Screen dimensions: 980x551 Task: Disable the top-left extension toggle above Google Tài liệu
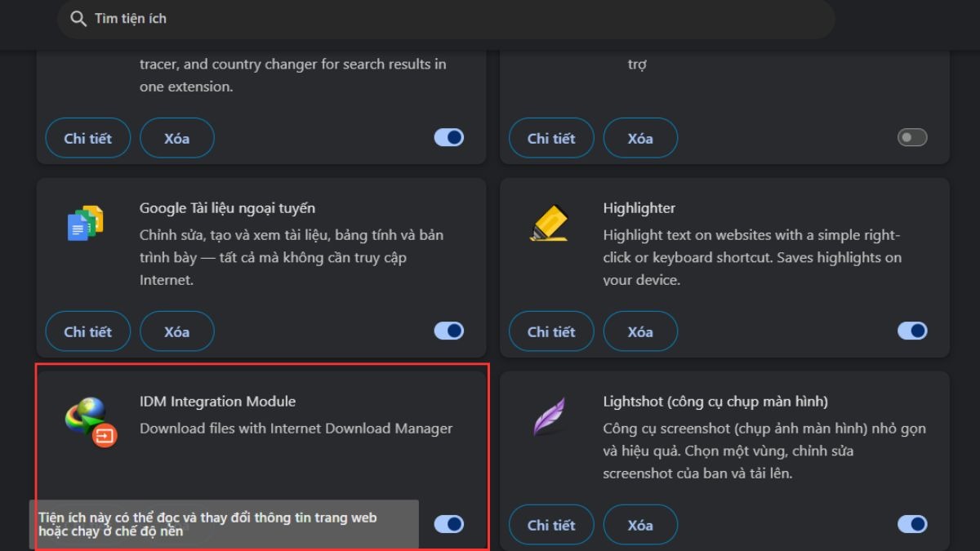point(449,137)
